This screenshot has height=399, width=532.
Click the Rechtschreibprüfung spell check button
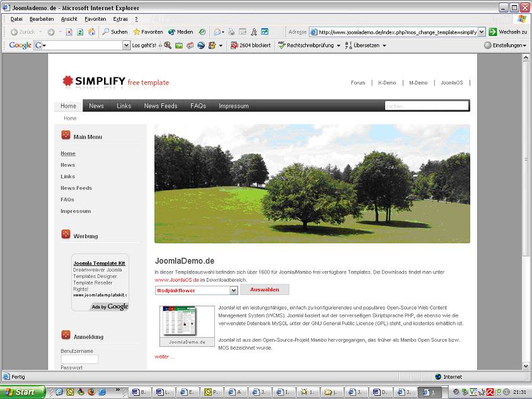click(x=306, y=45)
